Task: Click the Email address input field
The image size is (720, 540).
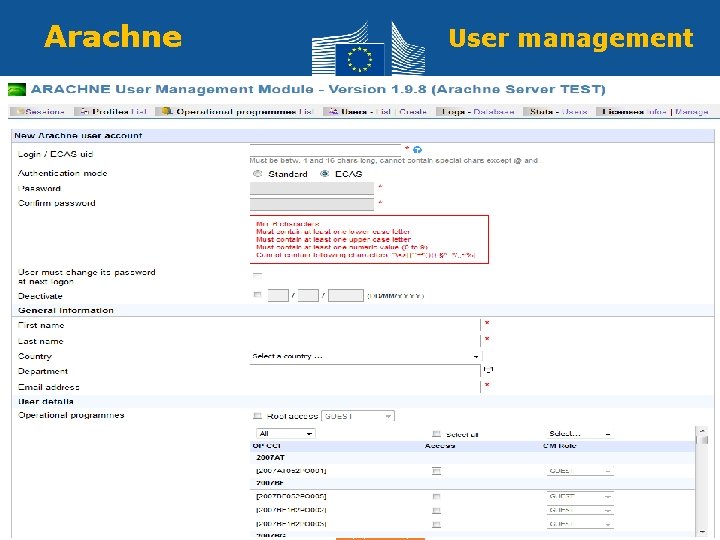Action: tap(365, 387)
